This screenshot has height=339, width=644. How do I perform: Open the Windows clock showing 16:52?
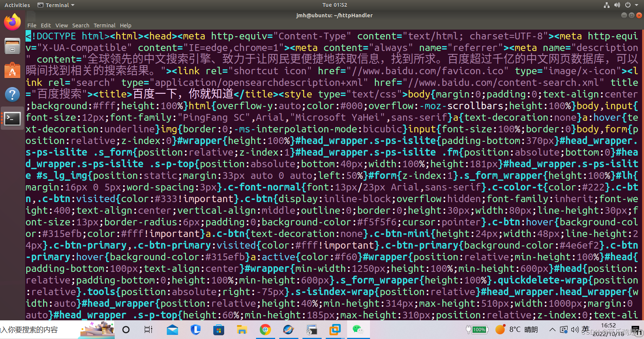click(x=608, y=330)
